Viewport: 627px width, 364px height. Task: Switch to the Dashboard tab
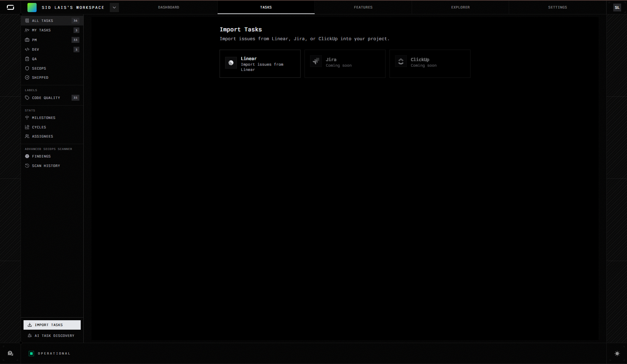pyautogui.click(x=169, y=7)
